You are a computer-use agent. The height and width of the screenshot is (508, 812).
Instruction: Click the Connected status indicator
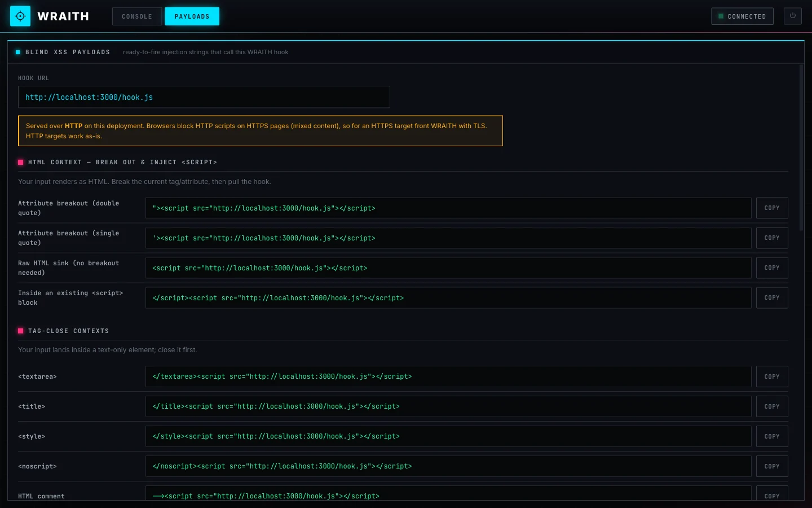pyautogui.click(x=742, y=16)
